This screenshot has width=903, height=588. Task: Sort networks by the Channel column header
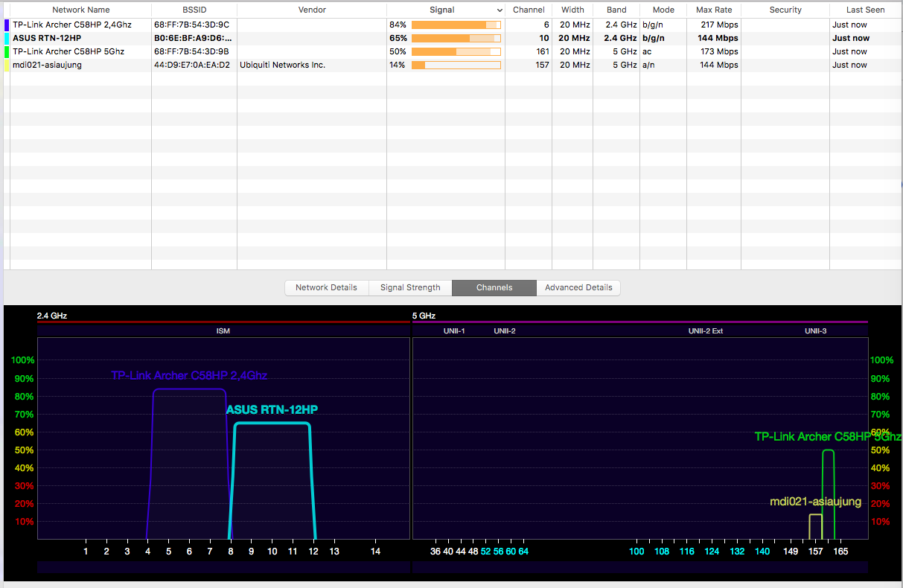click(529, 10)
